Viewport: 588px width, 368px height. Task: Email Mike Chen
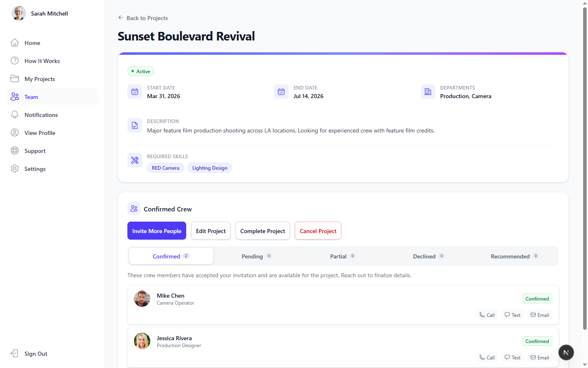coord(539,315)
